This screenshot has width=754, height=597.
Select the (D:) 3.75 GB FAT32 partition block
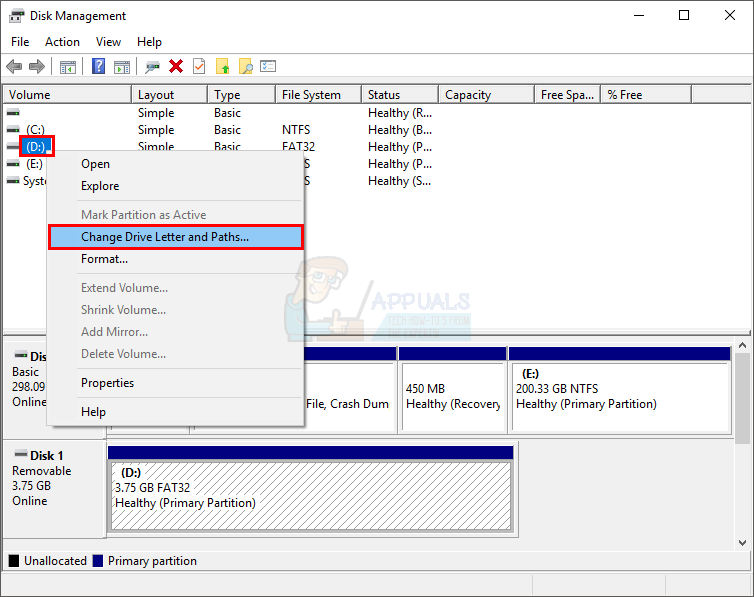311,489
